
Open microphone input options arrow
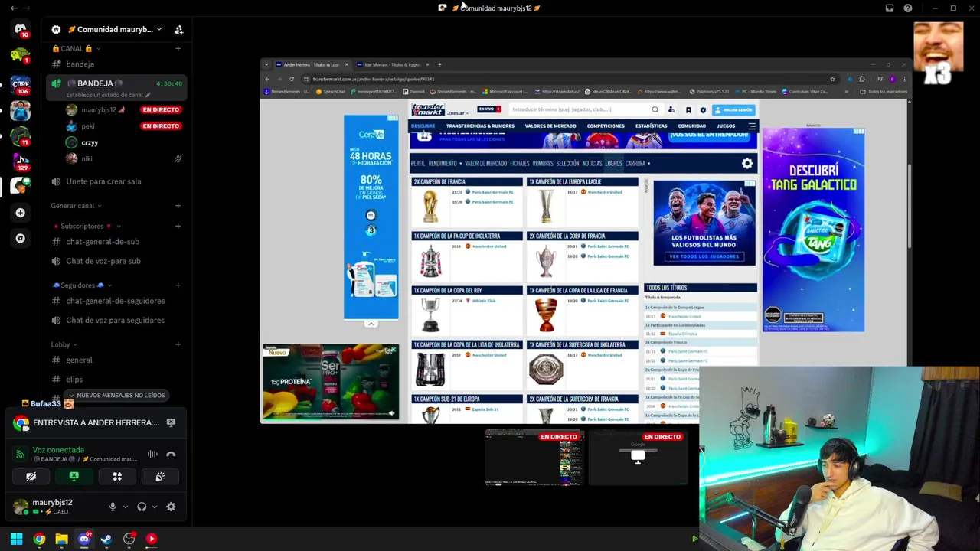pyautogui.click(x=125, y=507)
